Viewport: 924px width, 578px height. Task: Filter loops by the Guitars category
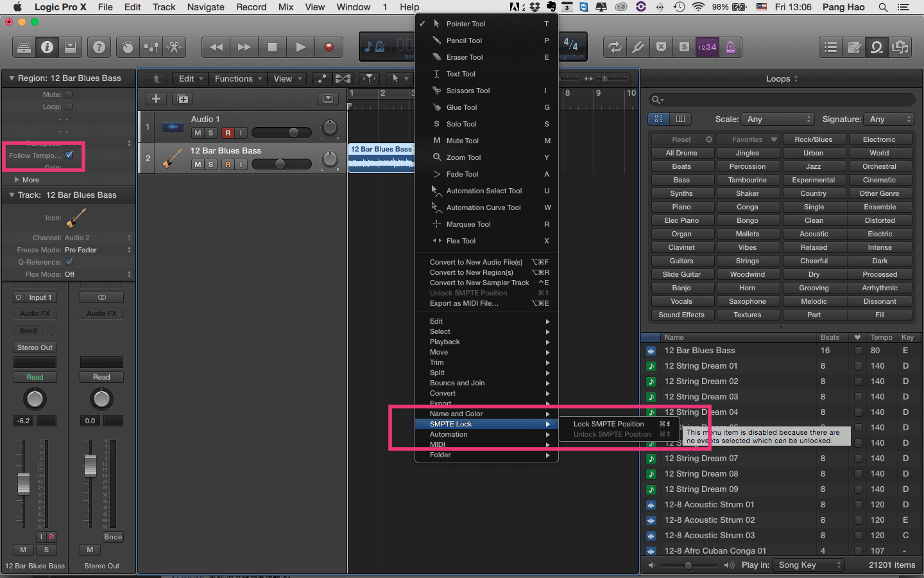click(681, 261)
